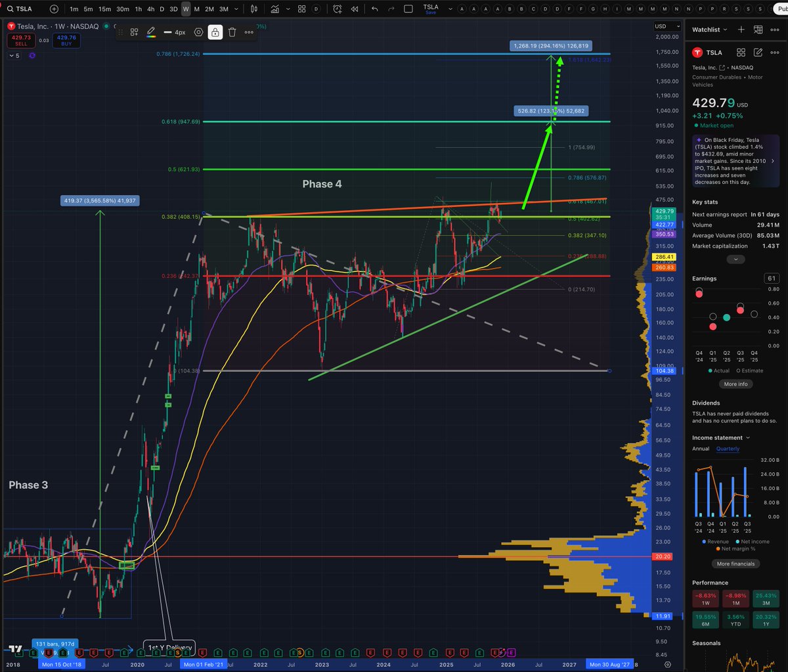Open drawing settings hexagon icon
This screenshot has height=672, width=788.
[198, 32]
